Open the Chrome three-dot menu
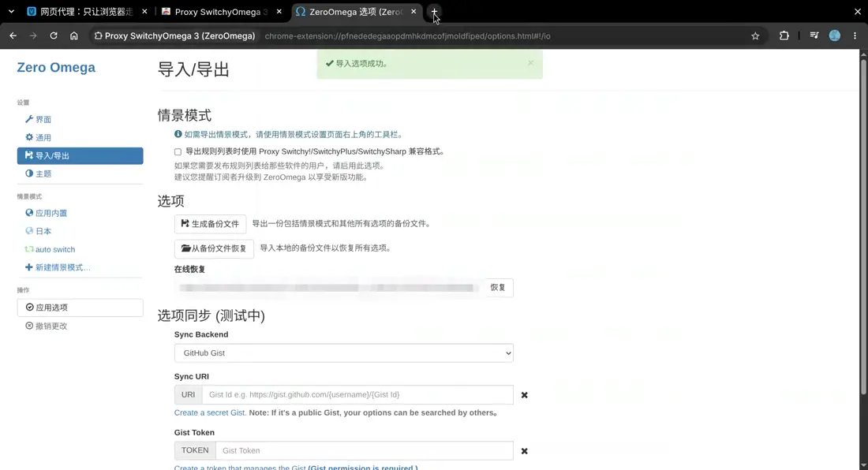The image size is (868, 470). 855,36
